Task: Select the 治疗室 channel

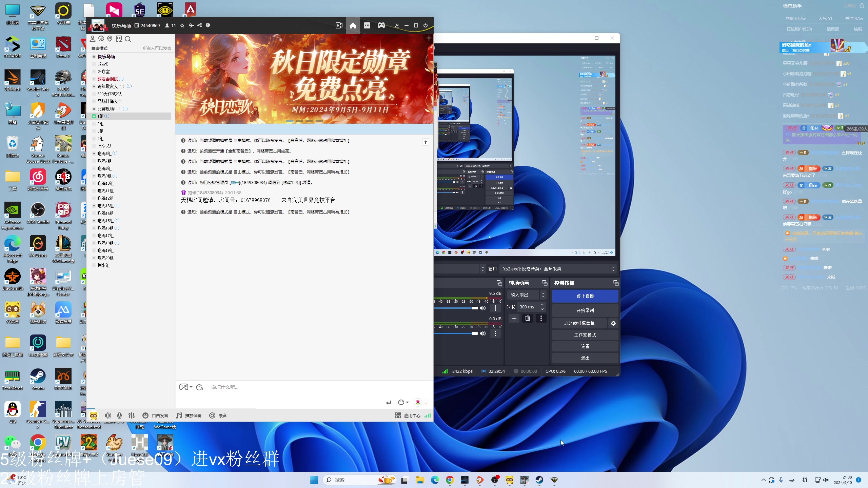Action: [x=103, y=72]
